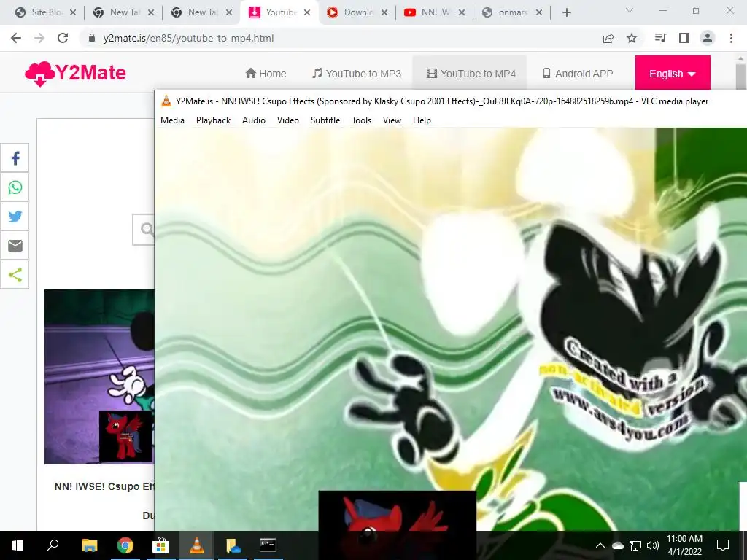Click the Chrome back arrow

click(16, 38)
